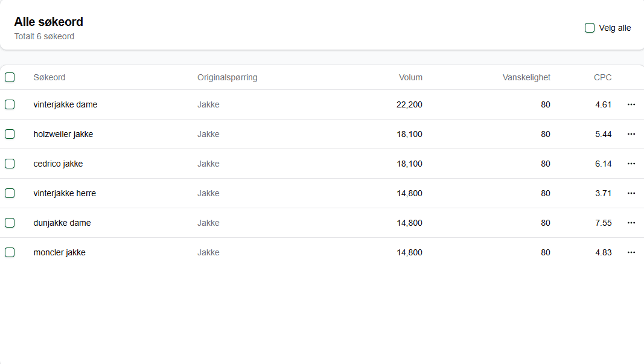Sort by the Volum column header
This screenshot has height=364, width=644.
point(410,77)
